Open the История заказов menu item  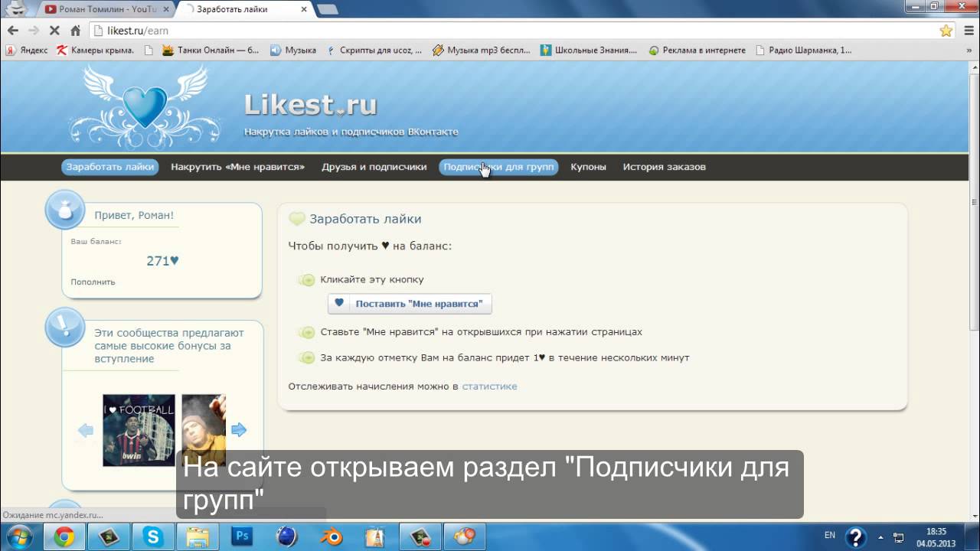(x=664, y=167)
